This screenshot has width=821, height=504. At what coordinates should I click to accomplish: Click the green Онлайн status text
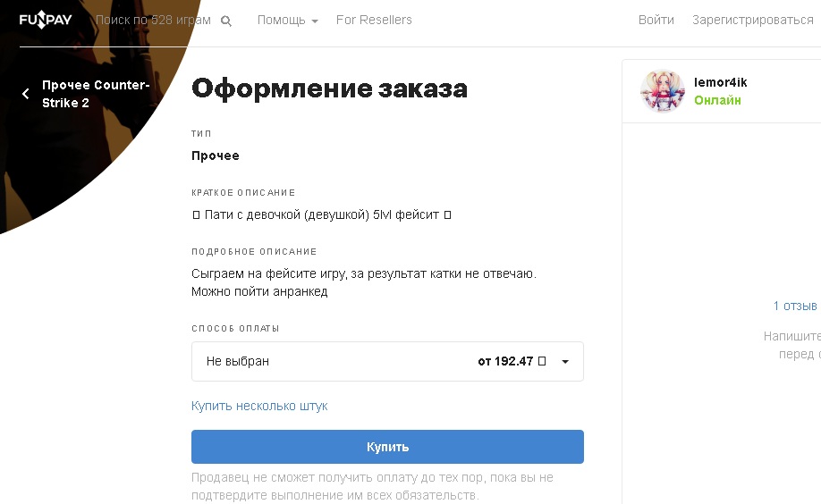click(717, 100)
